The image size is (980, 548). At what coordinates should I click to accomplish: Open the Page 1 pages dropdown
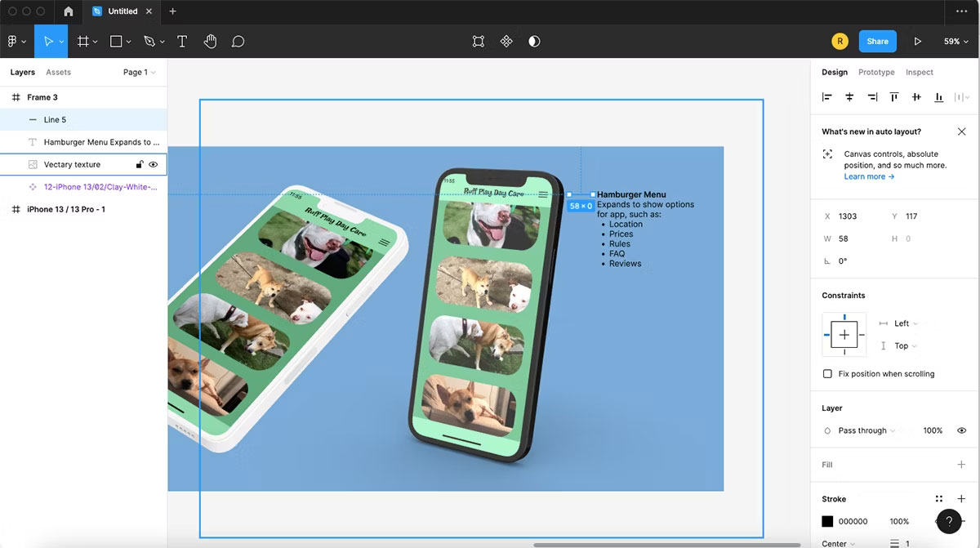(x=139, y=72)
